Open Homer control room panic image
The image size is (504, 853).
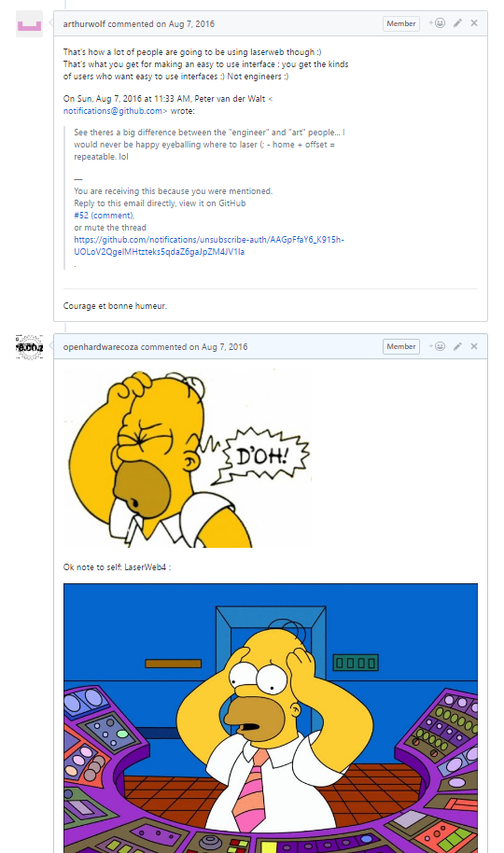click(271, 718)
